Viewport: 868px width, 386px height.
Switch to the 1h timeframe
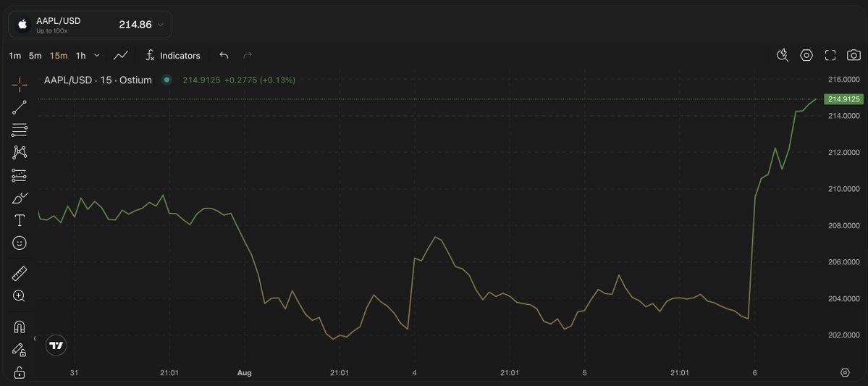click(x=81, y=55)
